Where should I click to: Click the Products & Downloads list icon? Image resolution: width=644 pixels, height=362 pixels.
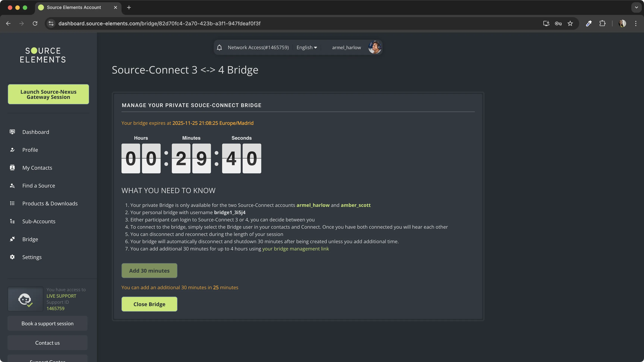[12, 203]
